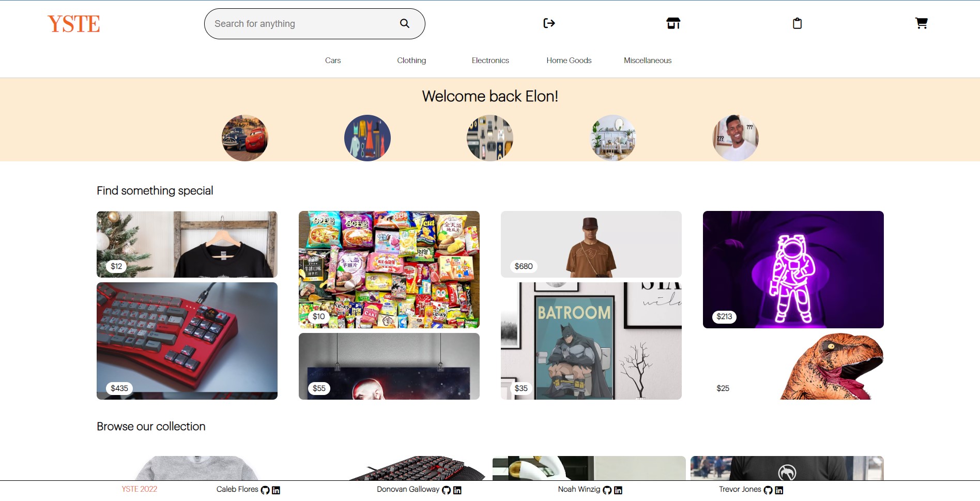
Task: Open Caleb Flores's GitHub icon
Action: click(x=265, y=490)
